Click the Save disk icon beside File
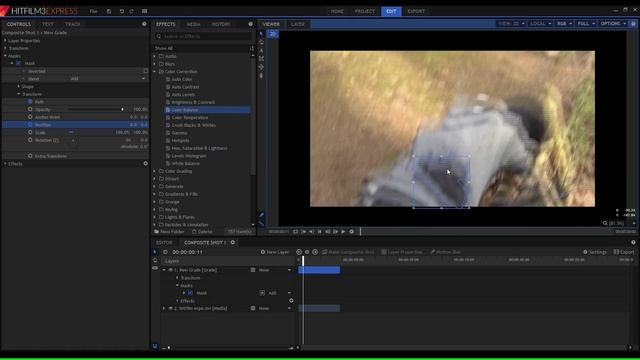640x360 pixels. click(109, 11)
